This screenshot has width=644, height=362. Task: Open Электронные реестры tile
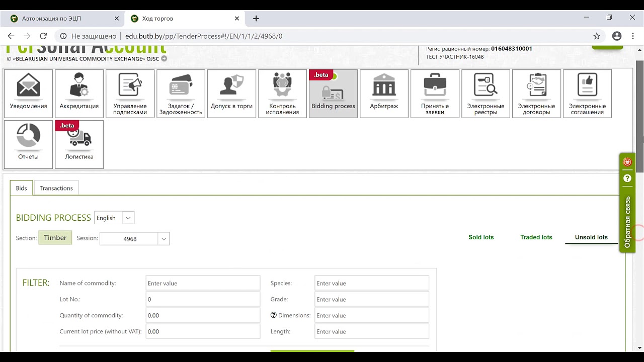point(486,94)
